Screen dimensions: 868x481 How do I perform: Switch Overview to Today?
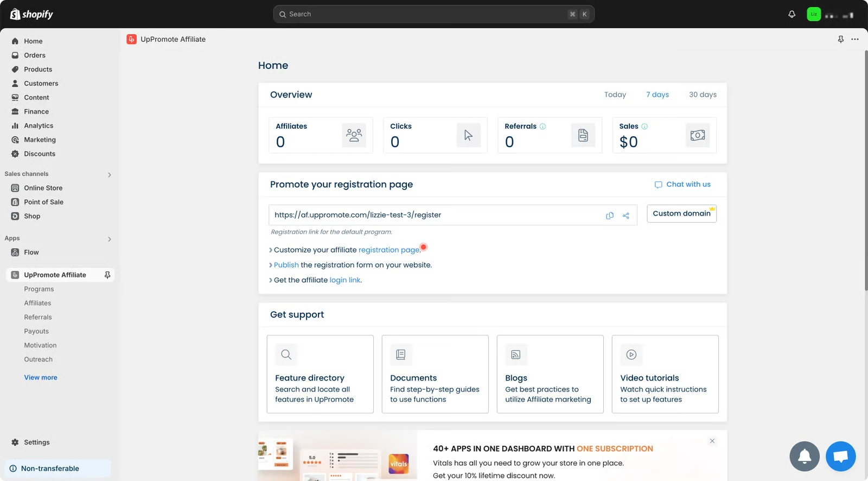click(x=615, y=94)
